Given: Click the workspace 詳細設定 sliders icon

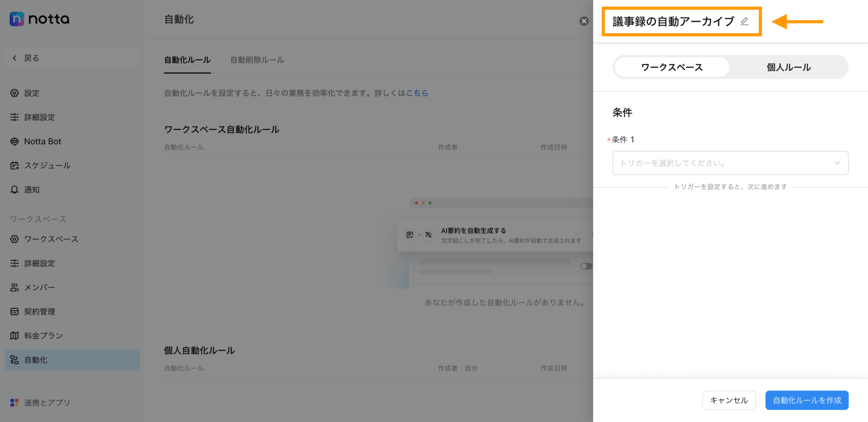Looking at the screenshot, I should (15, 263).
